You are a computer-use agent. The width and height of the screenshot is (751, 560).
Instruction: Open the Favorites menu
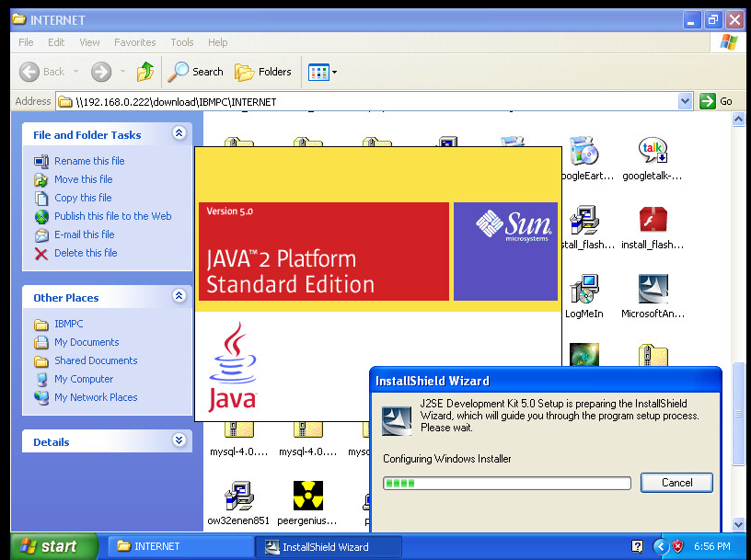tap(134, 42)
